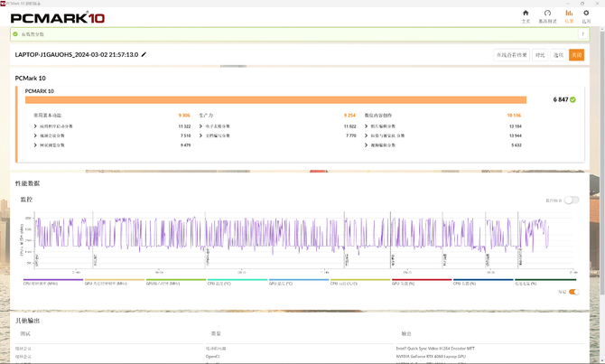Screen dimensions: 605x364
Task: Open the Benchmarks gauge icon
Action: 547,14
